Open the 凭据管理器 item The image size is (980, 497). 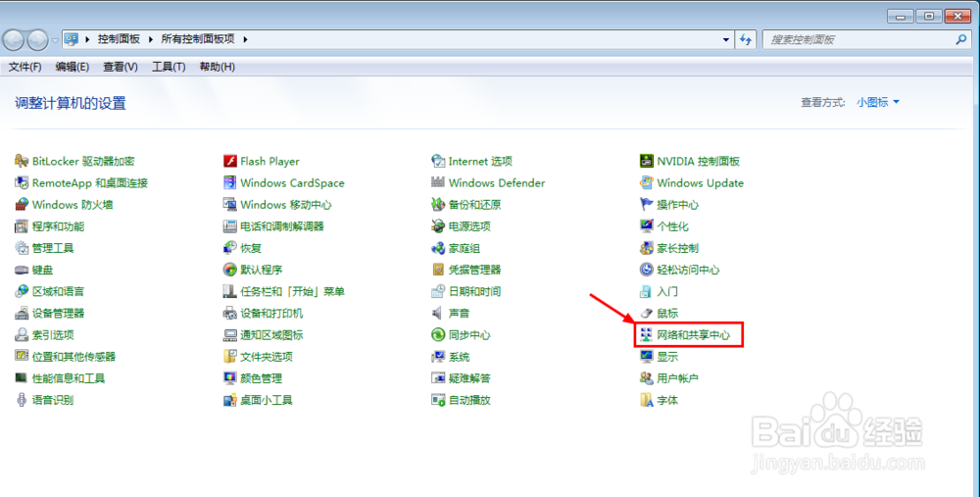[475, 271]
